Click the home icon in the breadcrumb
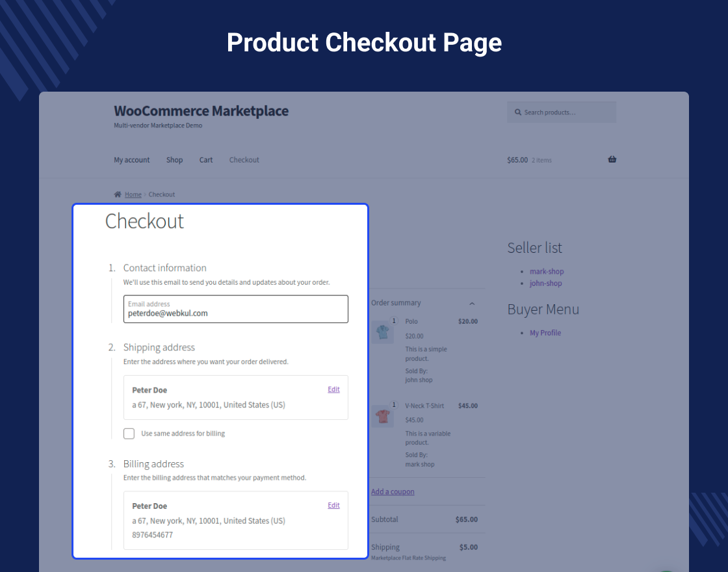This screenshot has width=728, height=572. (117, 194)
